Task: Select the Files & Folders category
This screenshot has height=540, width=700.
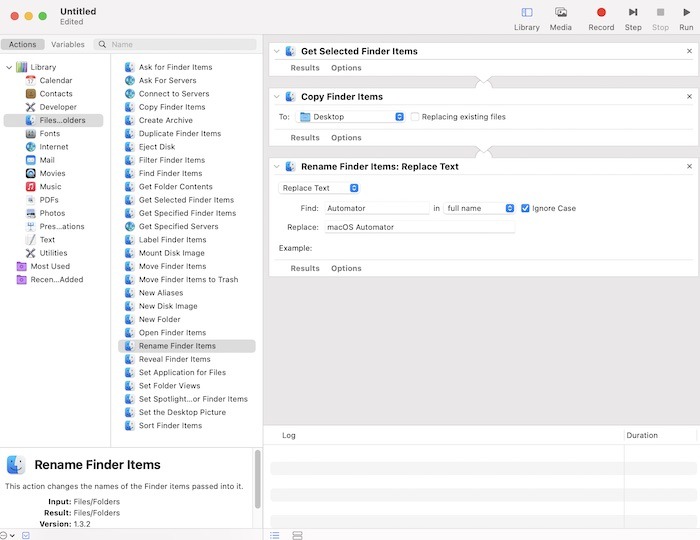Action: pyautogui.click(x=54, y=120)
